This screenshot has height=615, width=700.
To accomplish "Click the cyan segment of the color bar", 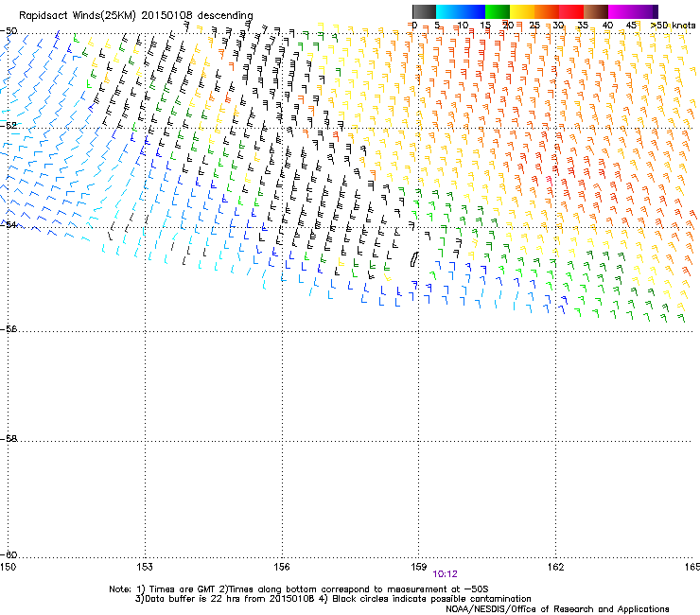I will tap(448, 11).
